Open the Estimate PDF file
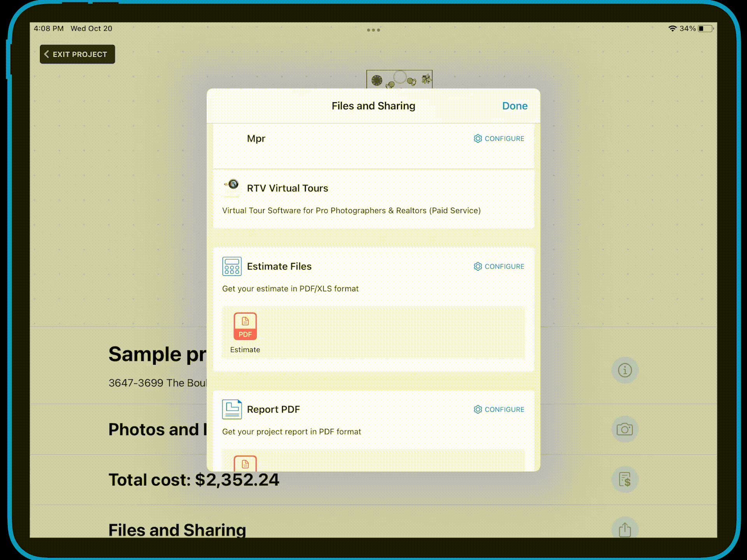 pyautogui.click(x=245, y=333)
